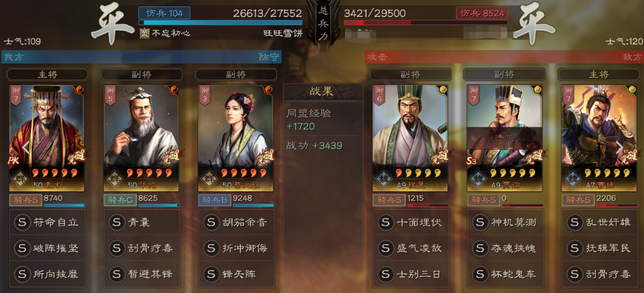Select the 伤兵 104 badge
Image resolution: width=644 pixels, height=293 pixels.
point(164,13)
